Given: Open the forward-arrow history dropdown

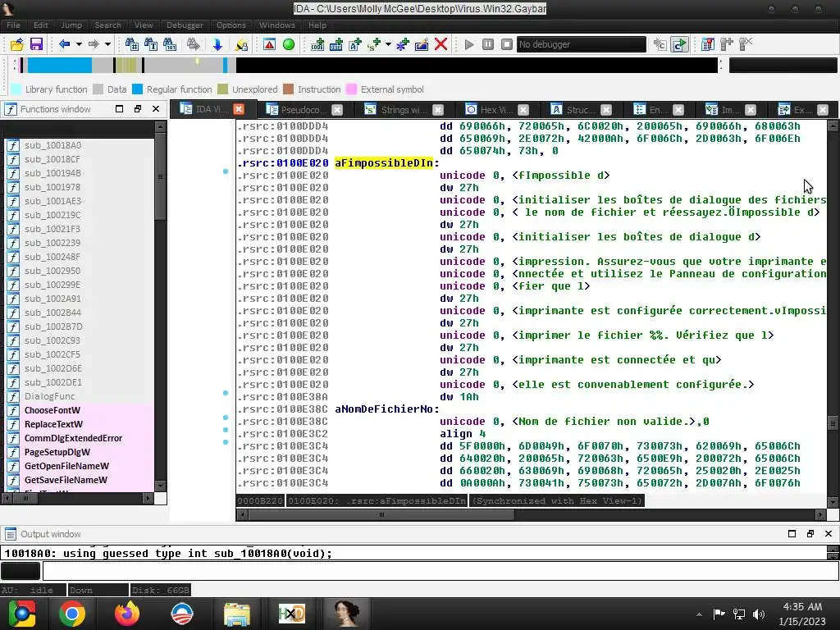Looking at the screenshot, I should pyautogui.click(x=107, y=44).
